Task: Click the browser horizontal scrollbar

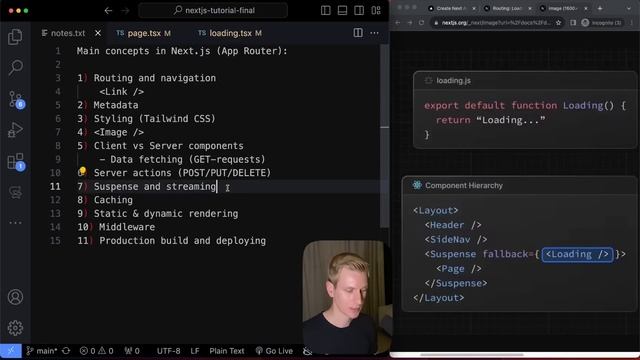Action: click(471, 355)
